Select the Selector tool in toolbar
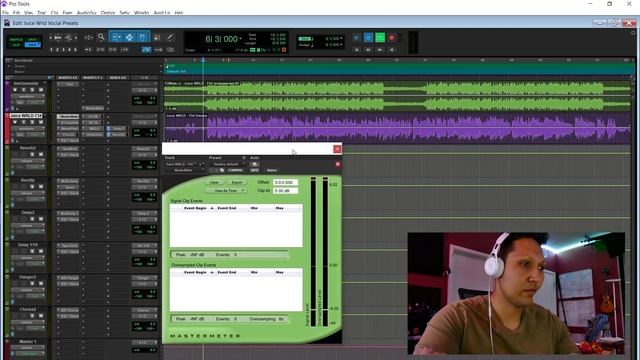The image size is (640, 360). pos(129,38)
